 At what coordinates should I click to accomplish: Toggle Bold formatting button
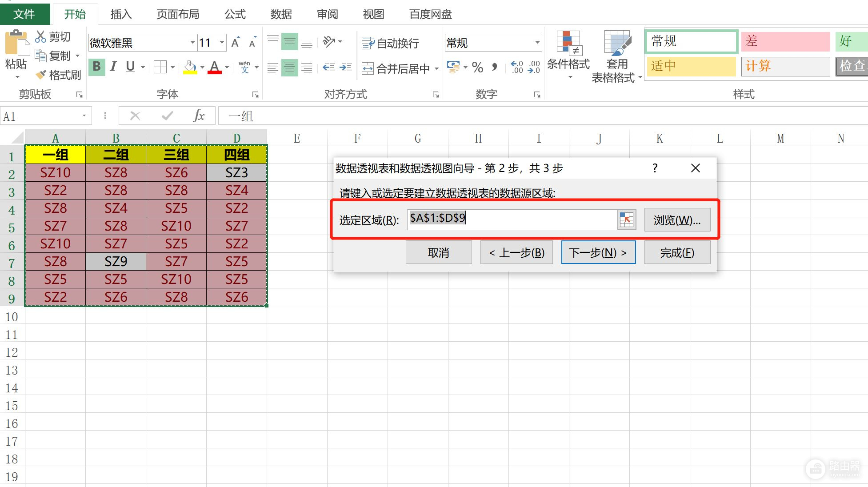coord(96,67)
